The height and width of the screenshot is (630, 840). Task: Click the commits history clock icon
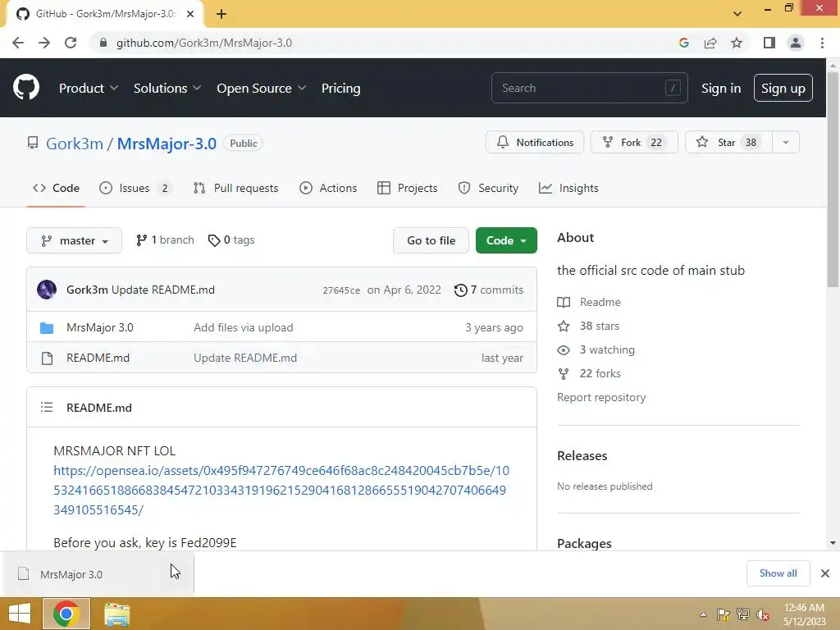461,290
